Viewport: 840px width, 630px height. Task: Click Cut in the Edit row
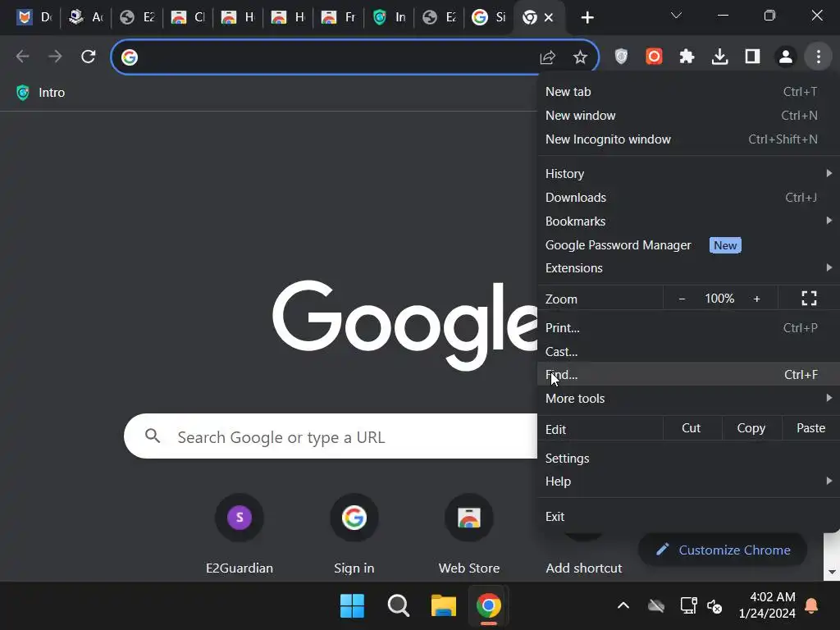point(691,428)
